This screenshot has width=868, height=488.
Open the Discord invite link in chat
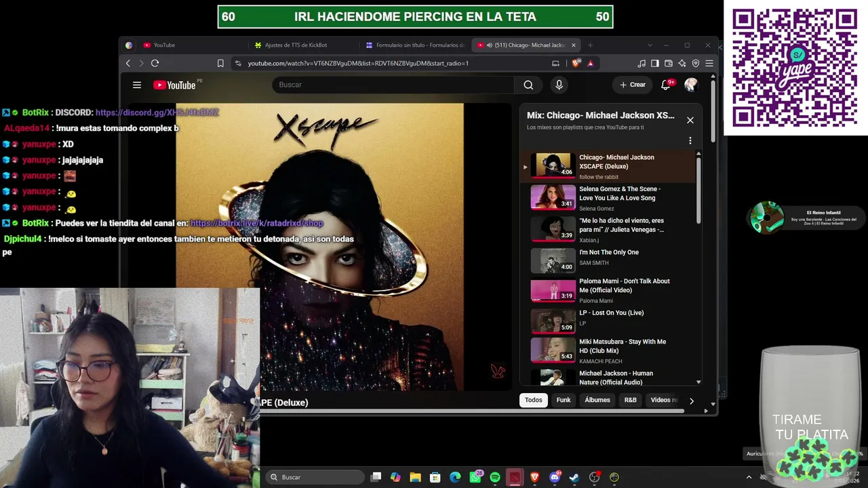157,113
